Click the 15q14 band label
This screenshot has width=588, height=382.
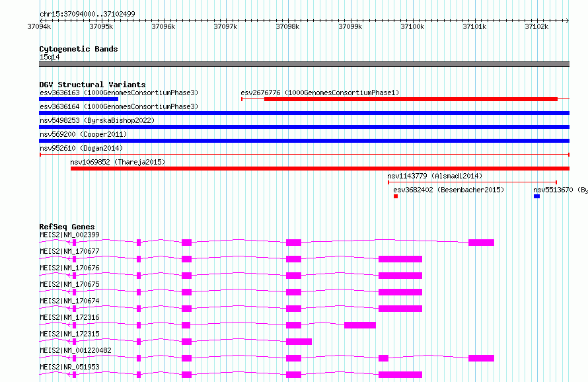tap(50, 57)
